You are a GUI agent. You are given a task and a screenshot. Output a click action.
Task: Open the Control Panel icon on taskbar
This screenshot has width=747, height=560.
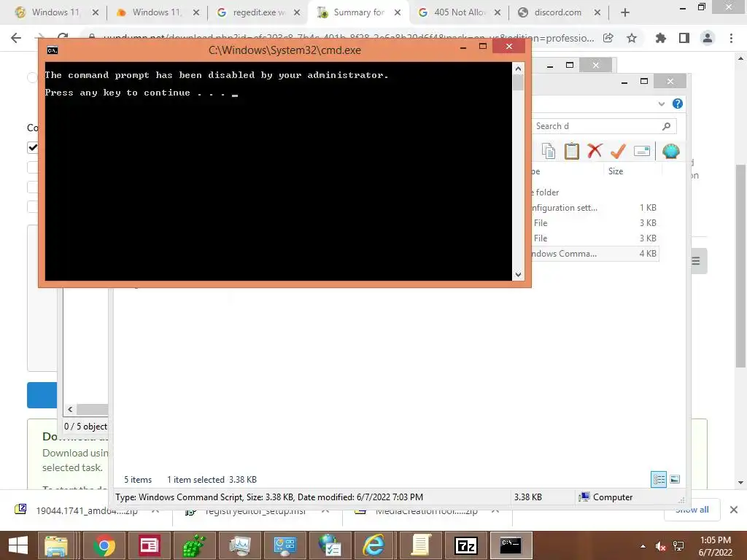pyautogui.click(x=285, y=545)
